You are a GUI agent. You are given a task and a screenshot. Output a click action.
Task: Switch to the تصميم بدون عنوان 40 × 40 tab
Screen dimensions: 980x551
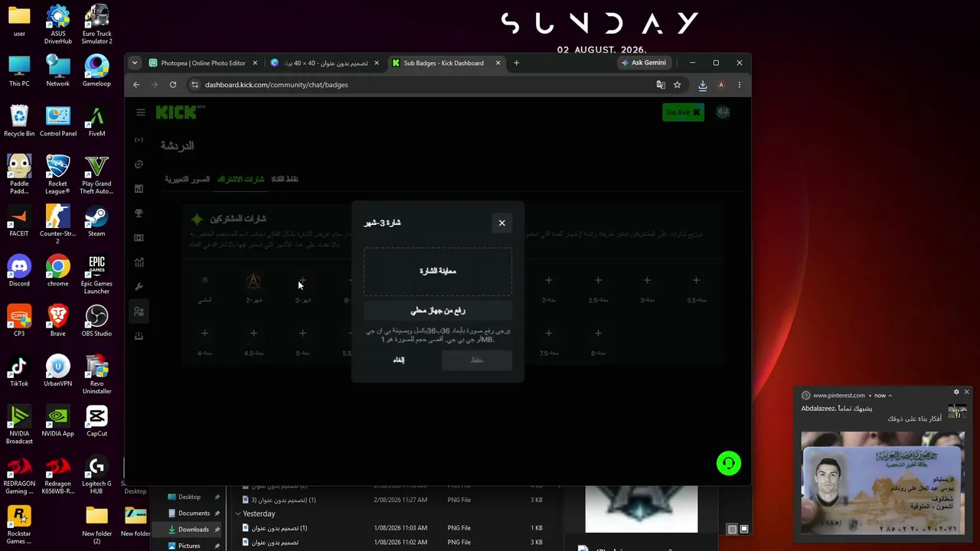click(x=325, y=63)
